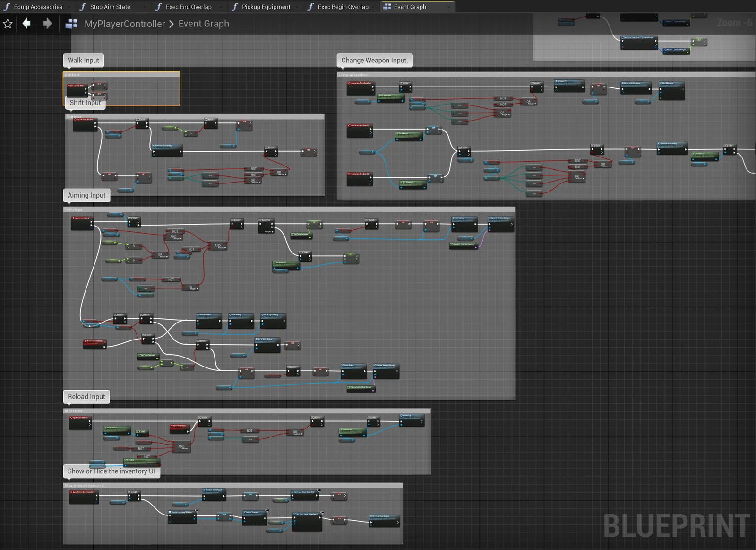
Task: Select the Reverse Hold Aiming node in Shift Input
Action: pyautogui.click(x=167, y=150)
